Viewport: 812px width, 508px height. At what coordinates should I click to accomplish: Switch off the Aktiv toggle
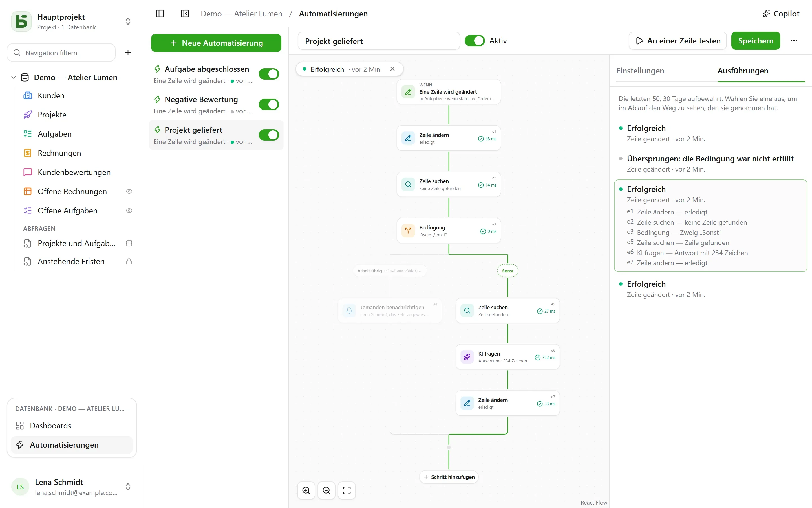point(475,41)
